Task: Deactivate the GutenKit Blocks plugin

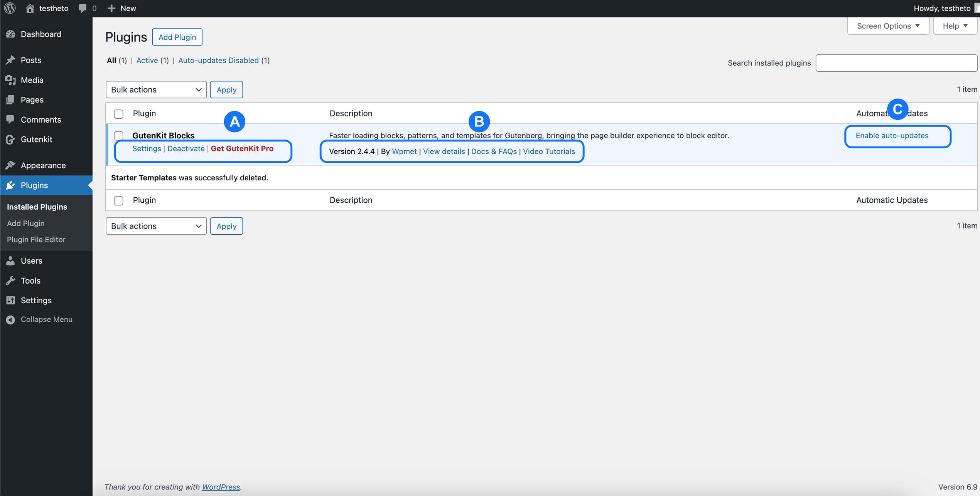Action: [186, 148]
